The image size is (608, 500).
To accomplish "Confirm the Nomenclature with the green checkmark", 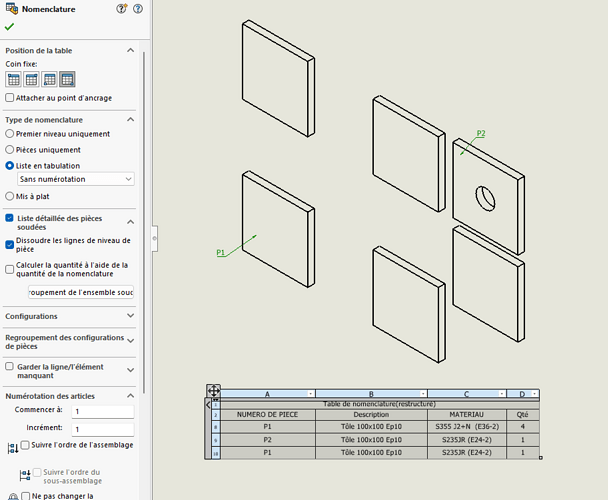I will [10, 27].
